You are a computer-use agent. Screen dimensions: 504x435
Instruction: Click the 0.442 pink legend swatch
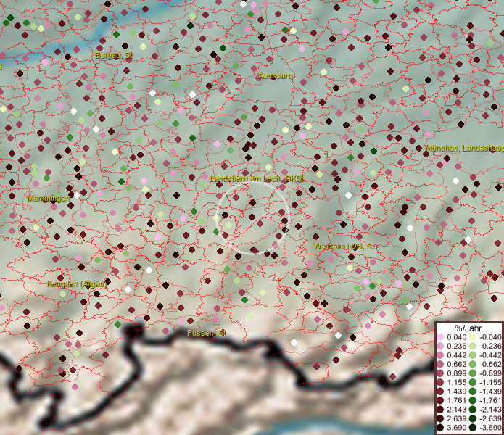pos(440,355)
